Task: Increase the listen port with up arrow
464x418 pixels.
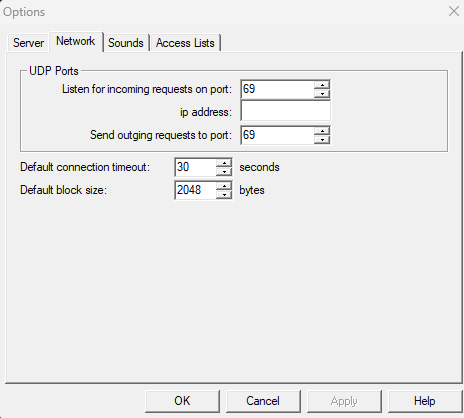Action: tap(322, 85)
